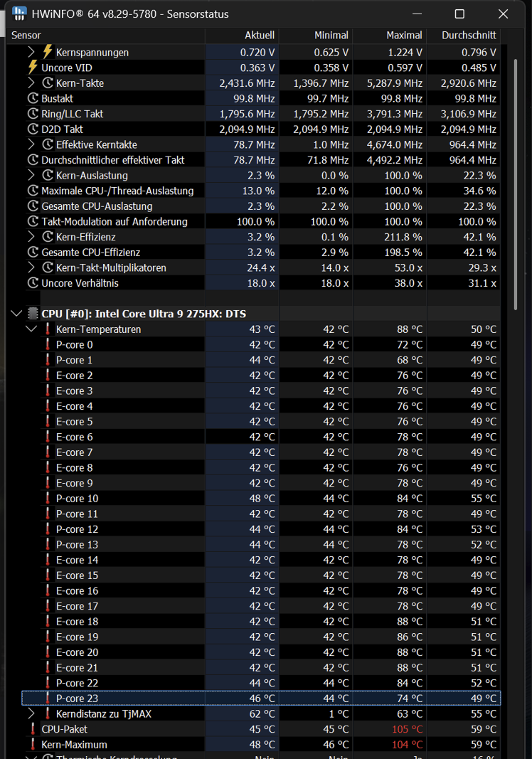The height and width of the screenshot is (759, 532).
Task: Select the E-core 21 row
Action: point(262,667)
